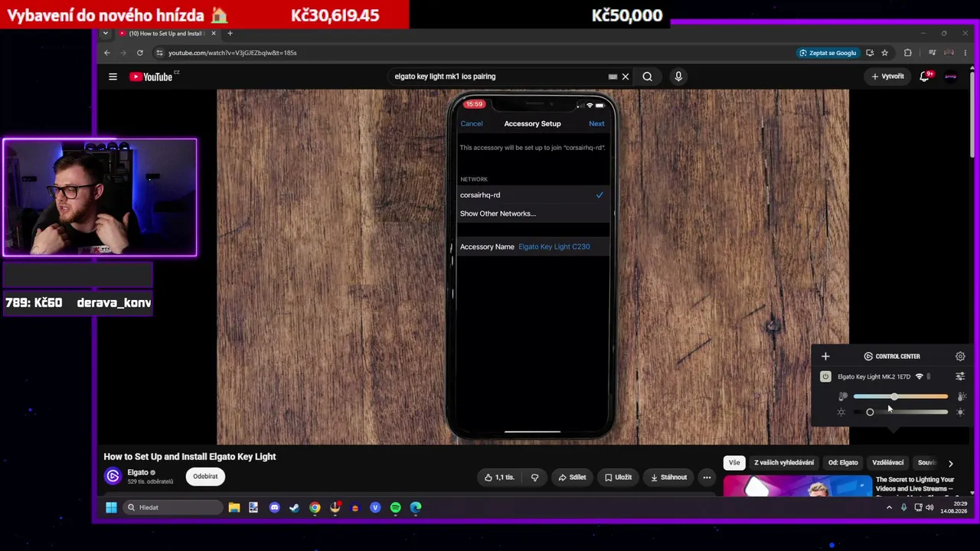
Task: Open File Explorer from the taskbar
Action: click(234, 507)
